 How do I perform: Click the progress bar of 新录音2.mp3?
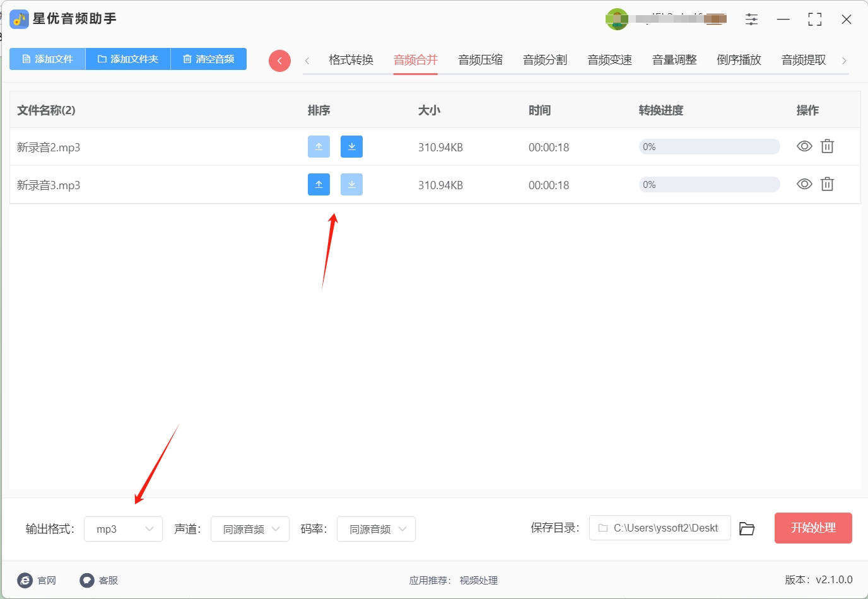point(709,147)
